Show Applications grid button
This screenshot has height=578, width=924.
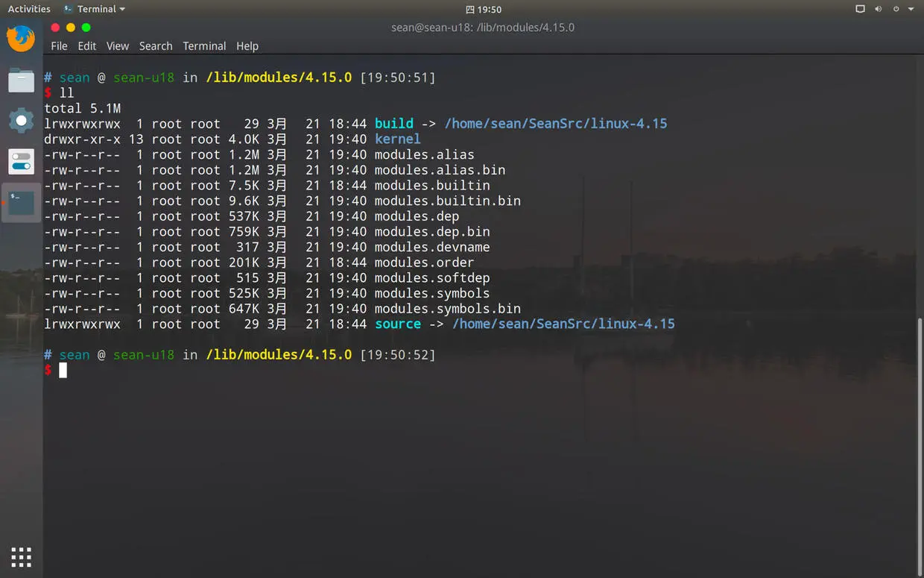point(21,556)
